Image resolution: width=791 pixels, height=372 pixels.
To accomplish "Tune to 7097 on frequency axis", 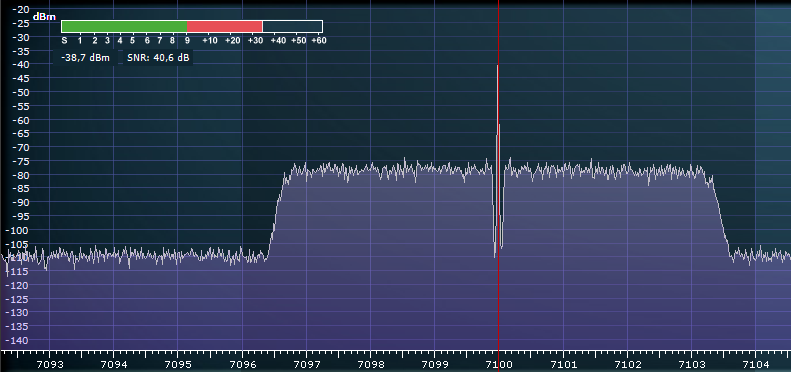I will click(x=306, y=364).
